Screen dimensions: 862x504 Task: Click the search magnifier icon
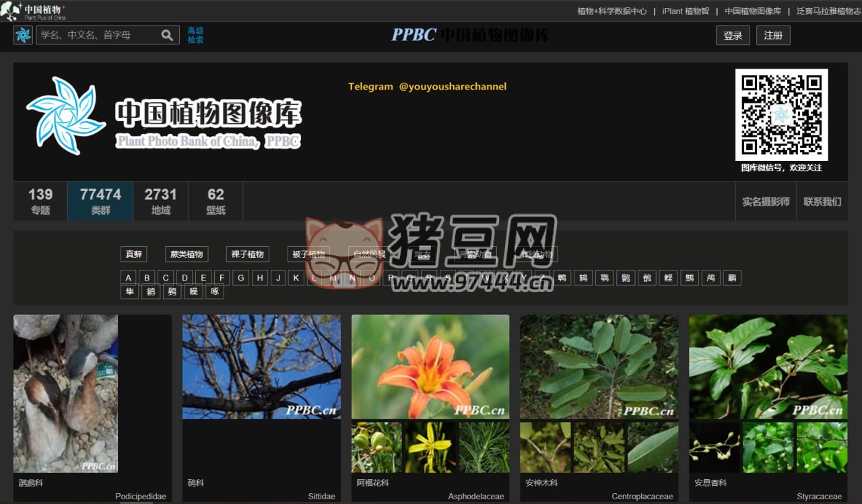(x=167, y=35)
